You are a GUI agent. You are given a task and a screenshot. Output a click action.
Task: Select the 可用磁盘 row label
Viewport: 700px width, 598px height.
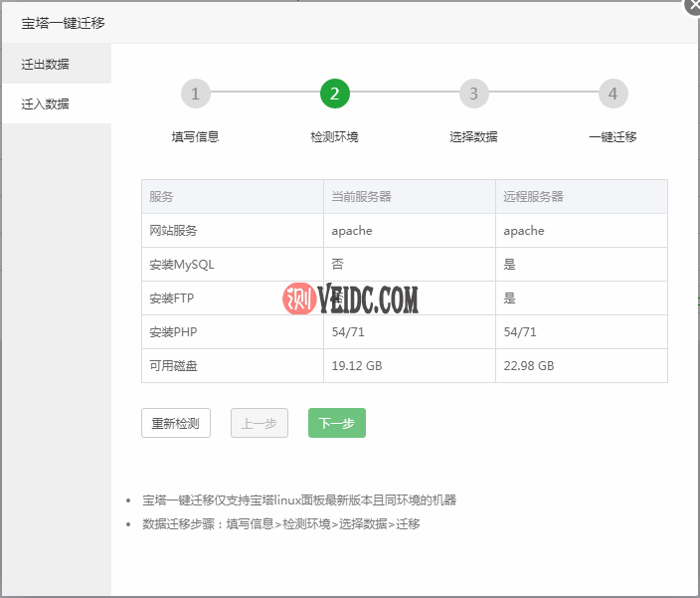173,366
